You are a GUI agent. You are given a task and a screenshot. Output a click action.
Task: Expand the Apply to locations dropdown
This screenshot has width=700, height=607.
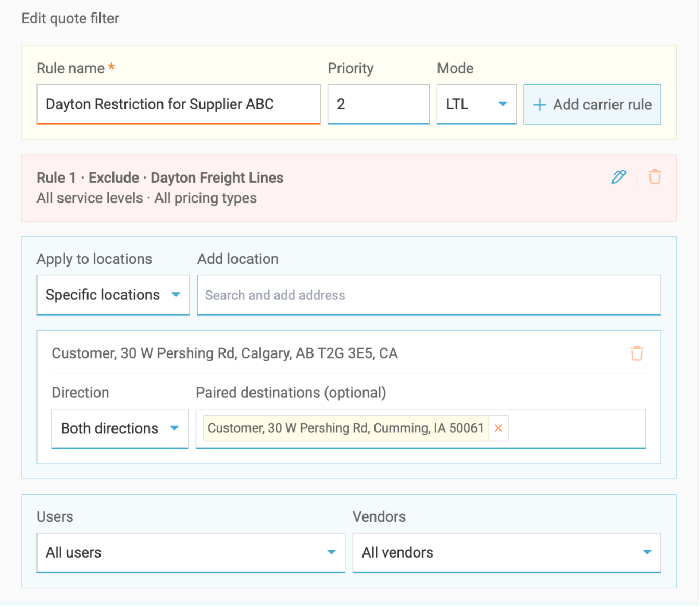pyautogui.click(x=113, y=295)
